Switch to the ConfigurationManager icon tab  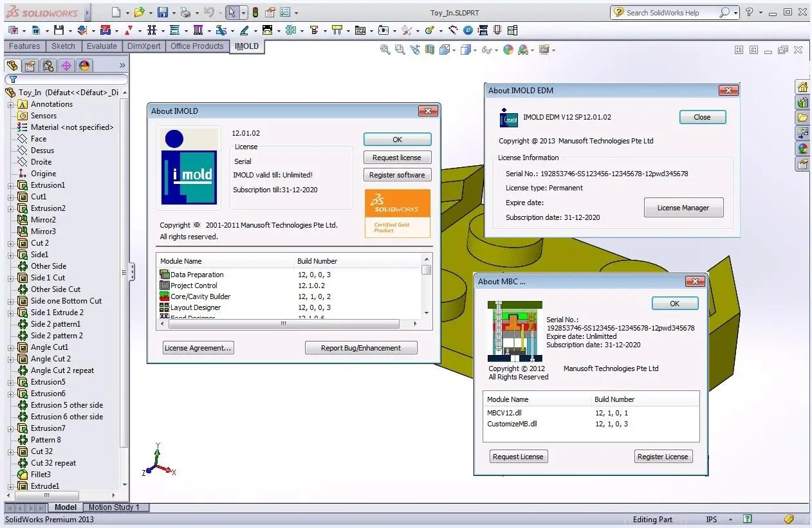pyautogui.click(x=48, y=66)
